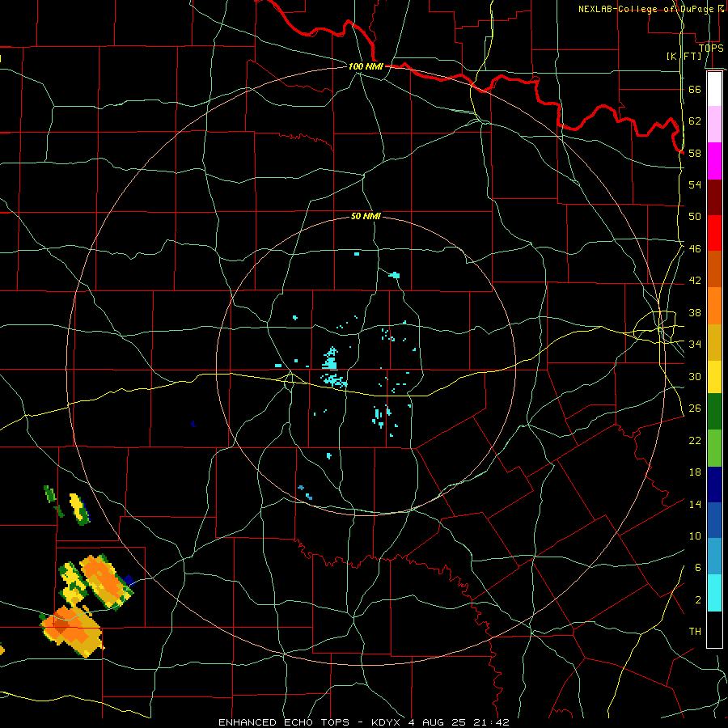Click the '30' legend value

(695, 376)
